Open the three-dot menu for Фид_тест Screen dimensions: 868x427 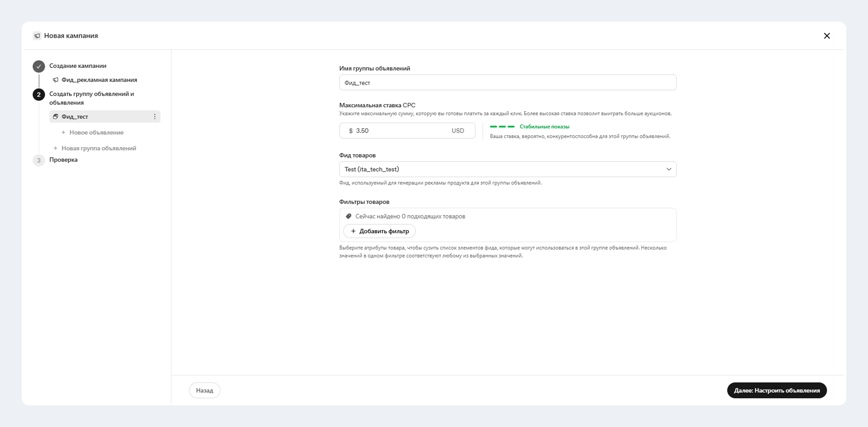coord(155,117)
